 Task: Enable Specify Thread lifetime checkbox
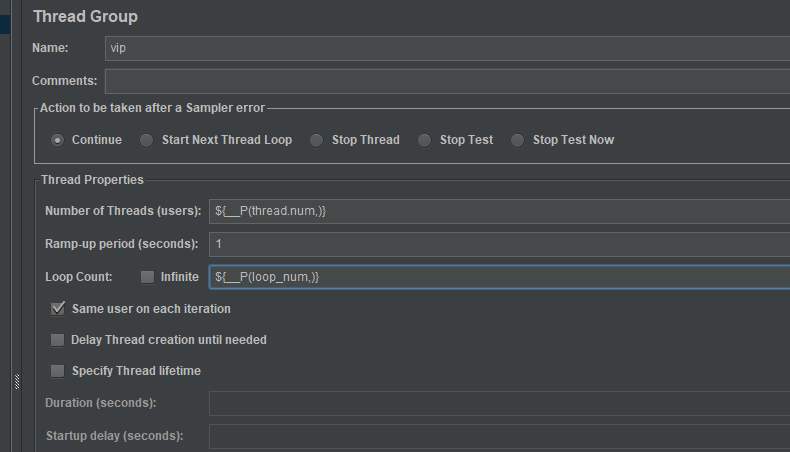[57, 371]
